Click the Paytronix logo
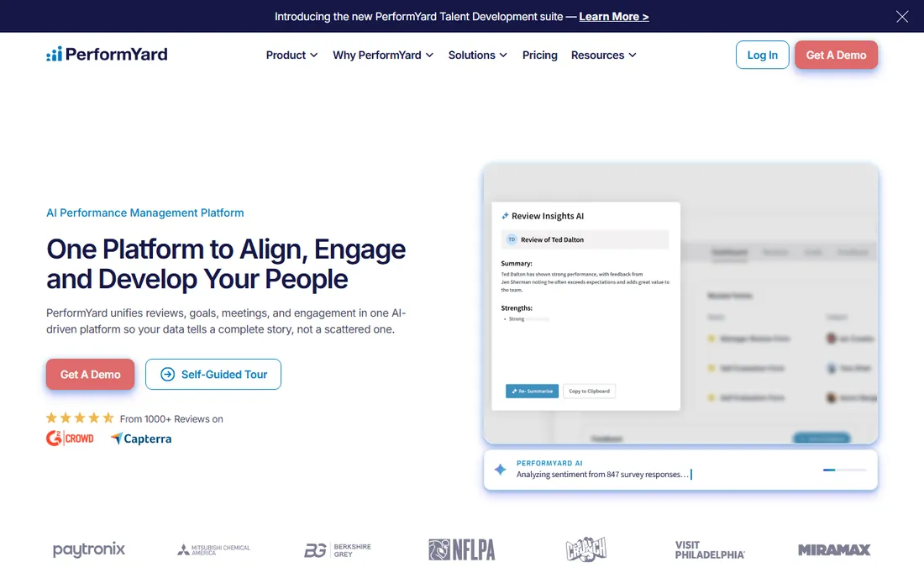 pos(88,549)
